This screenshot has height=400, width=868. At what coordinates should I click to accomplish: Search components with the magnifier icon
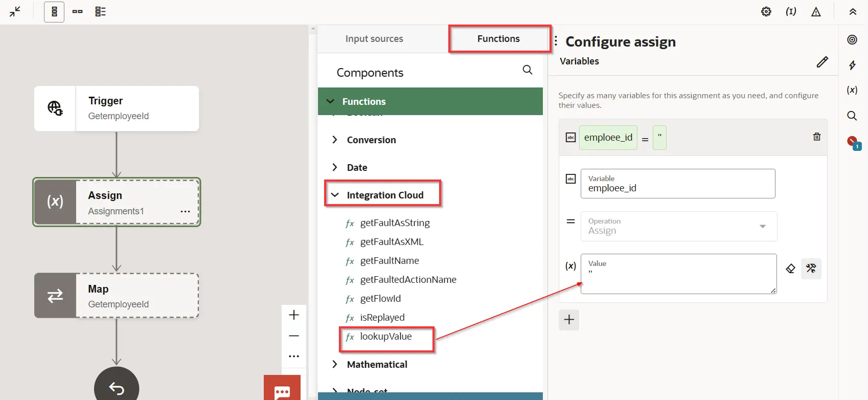tap(528, 70)
